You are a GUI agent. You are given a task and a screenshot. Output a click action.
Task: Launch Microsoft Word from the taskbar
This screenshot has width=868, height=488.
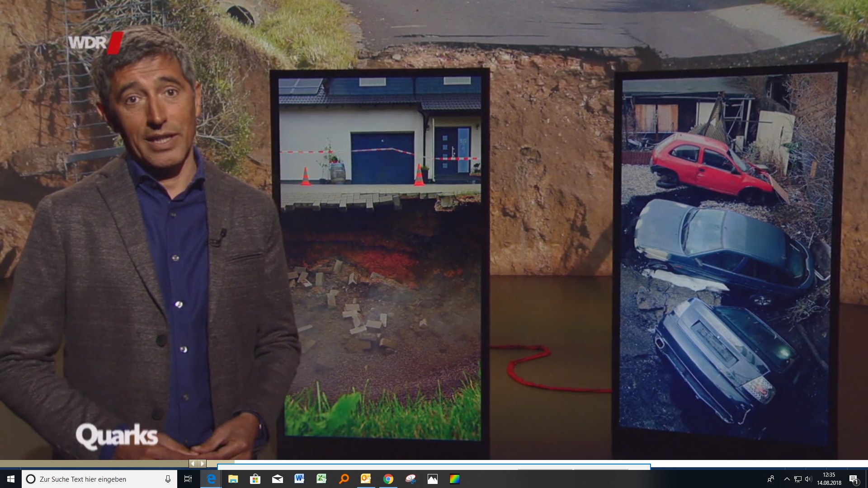(x=299, y=479)
